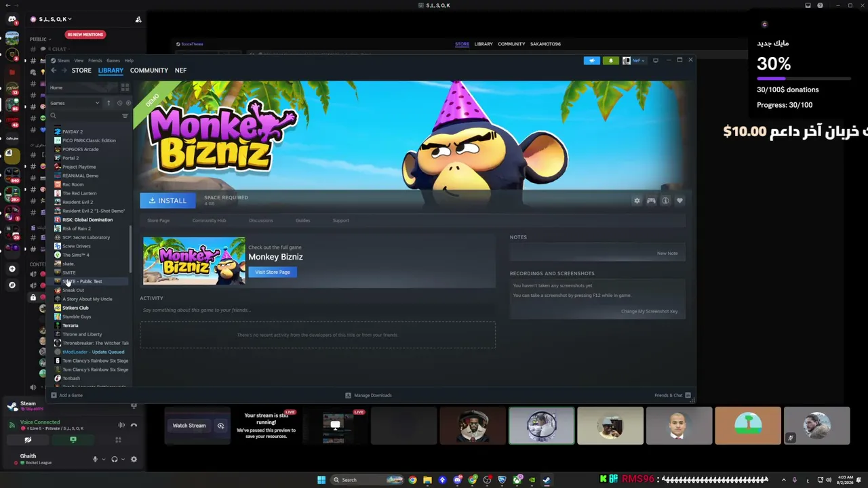Viewport: 868px width, 488px height.
Task: Click Watch Stream in Discord
Action: coord(189,426)
